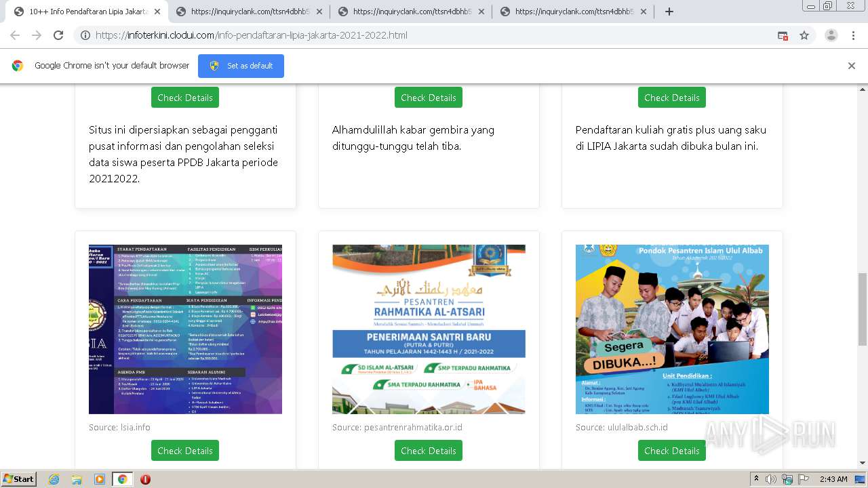Dismiss the default browser notification bar
Image resolution: width=868 pixels, height=488 pixels.
tap(852, 66)
